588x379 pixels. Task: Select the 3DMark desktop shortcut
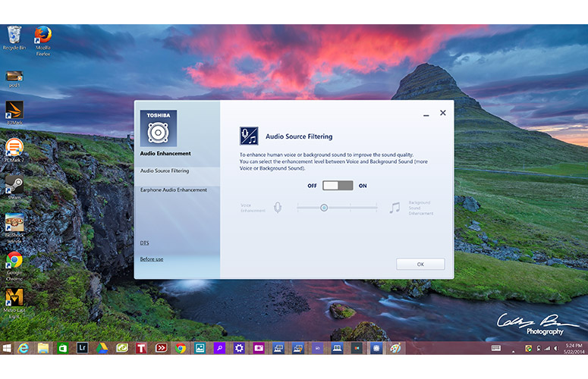tap(14, 113)
